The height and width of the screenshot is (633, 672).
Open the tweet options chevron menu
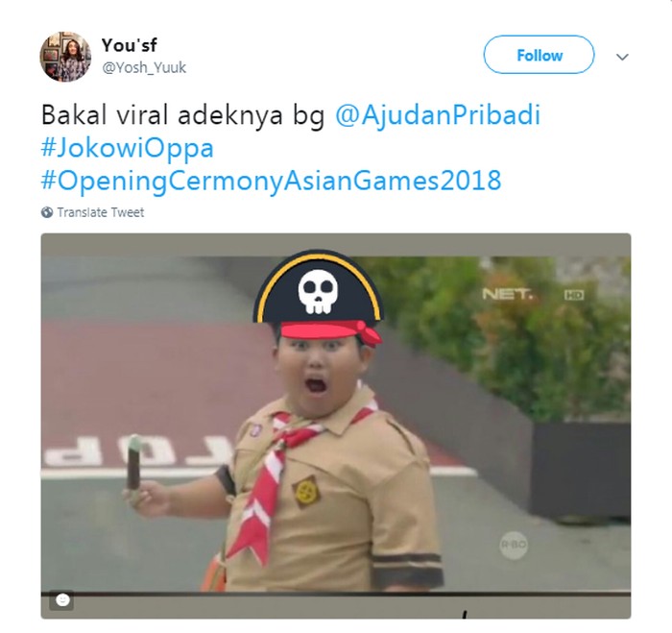pyautogui.click(x=622, y=57)
